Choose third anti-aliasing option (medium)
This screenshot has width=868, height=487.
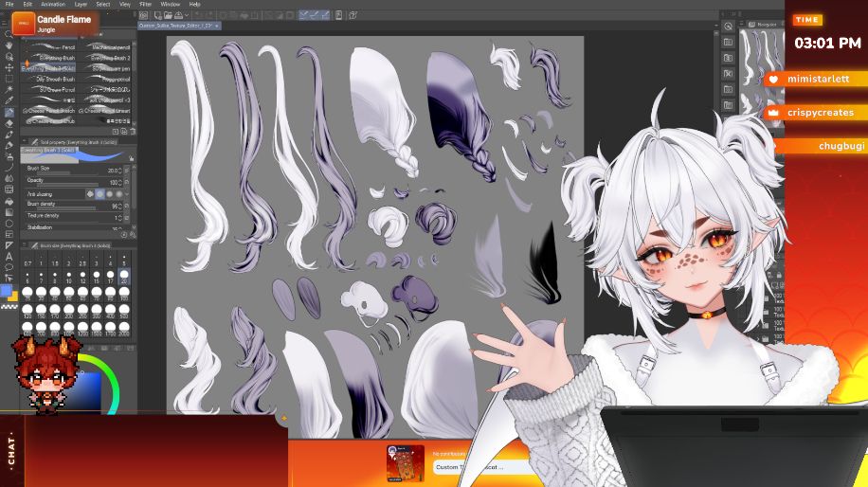pyautogui.click(x=110, y=194)
